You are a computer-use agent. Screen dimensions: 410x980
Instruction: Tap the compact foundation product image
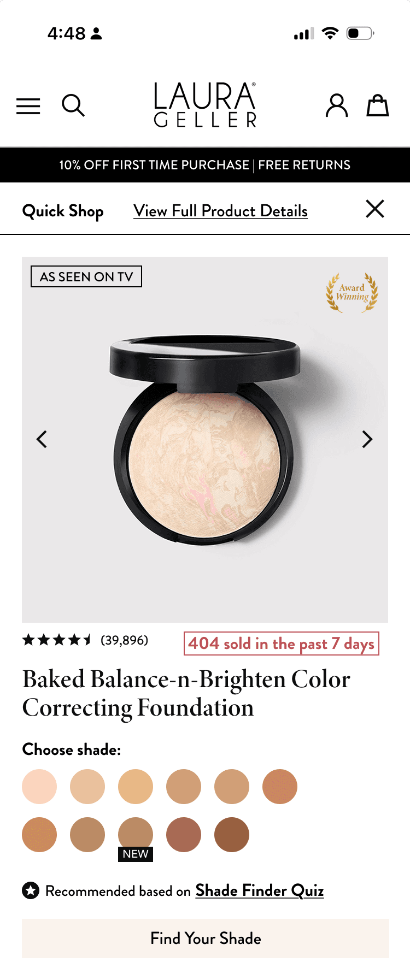(205, 440)
